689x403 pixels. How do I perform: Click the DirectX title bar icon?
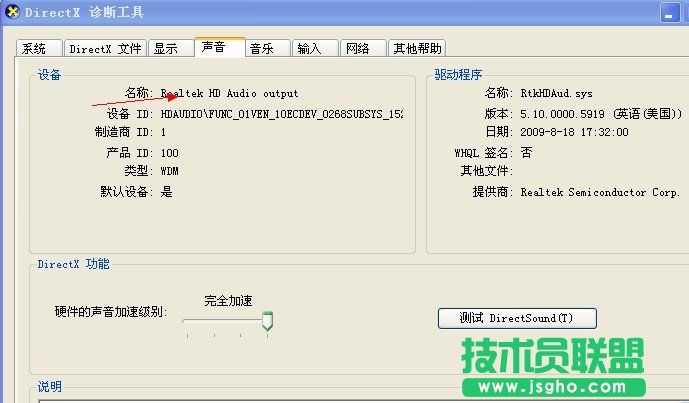coord(12,11)
